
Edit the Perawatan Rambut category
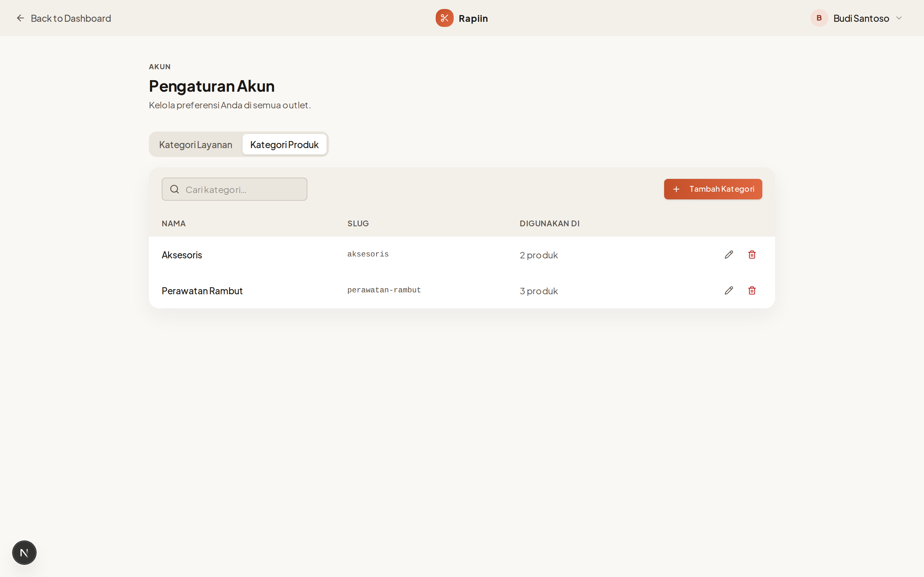[729, 290]
